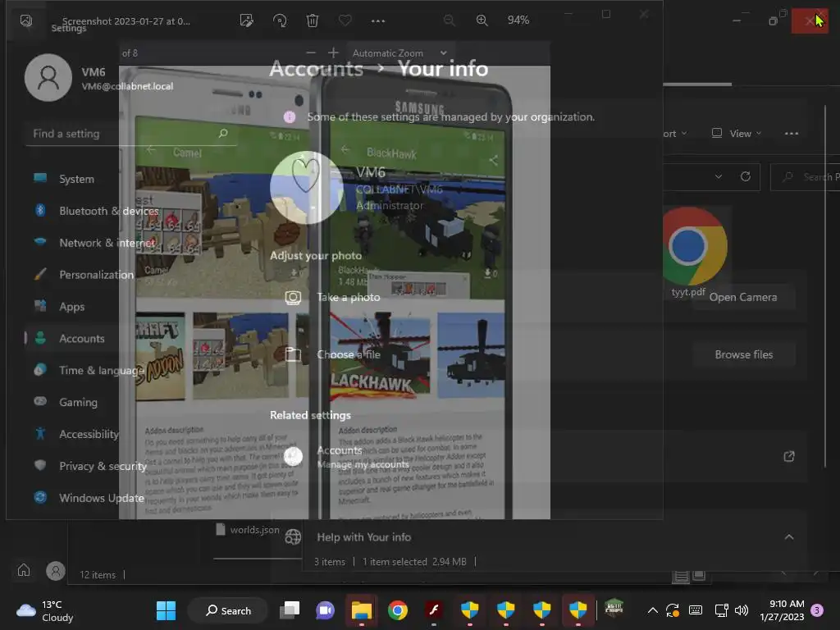Open the Automatic Zoom dropdown

click(399, 53)
